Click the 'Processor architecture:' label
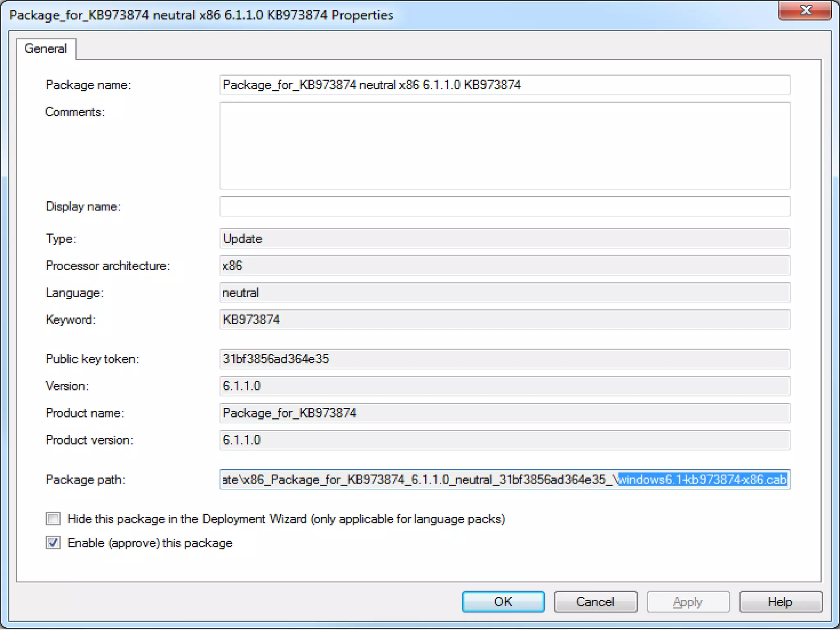Image resolution: width=840 pixels, height=630 pixels. point(108,266)
